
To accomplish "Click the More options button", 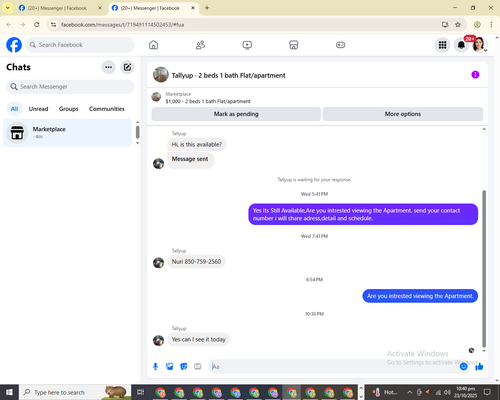I will (x=403, y=114).
